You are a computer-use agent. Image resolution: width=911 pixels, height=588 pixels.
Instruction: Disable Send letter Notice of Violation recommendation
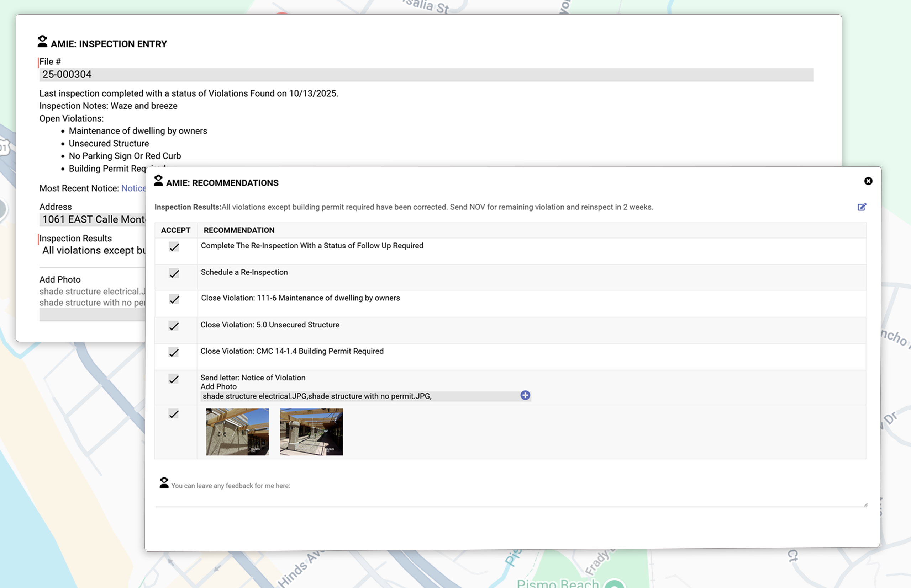point(175,379)
